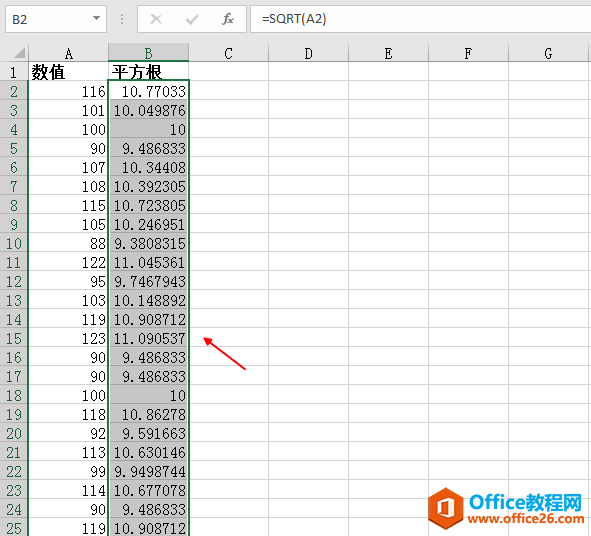The image size is (591, 536).
Task: Click cell A10 containing 88
Action: pyautogui.click(x=68, y=243)
